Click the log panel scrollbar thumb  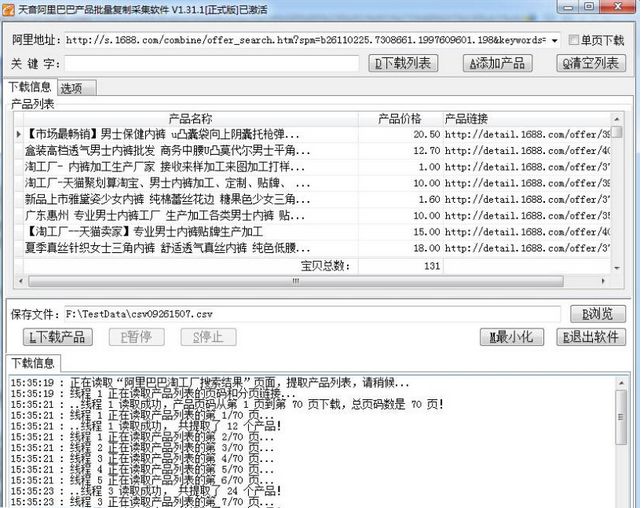(621, 417)
